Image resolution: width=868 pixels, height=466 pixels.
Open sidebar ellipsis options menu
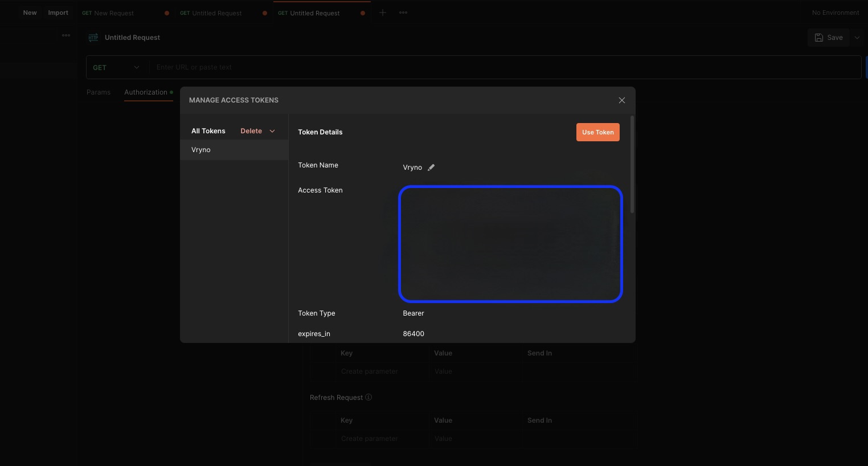click(x=66, y=35)
